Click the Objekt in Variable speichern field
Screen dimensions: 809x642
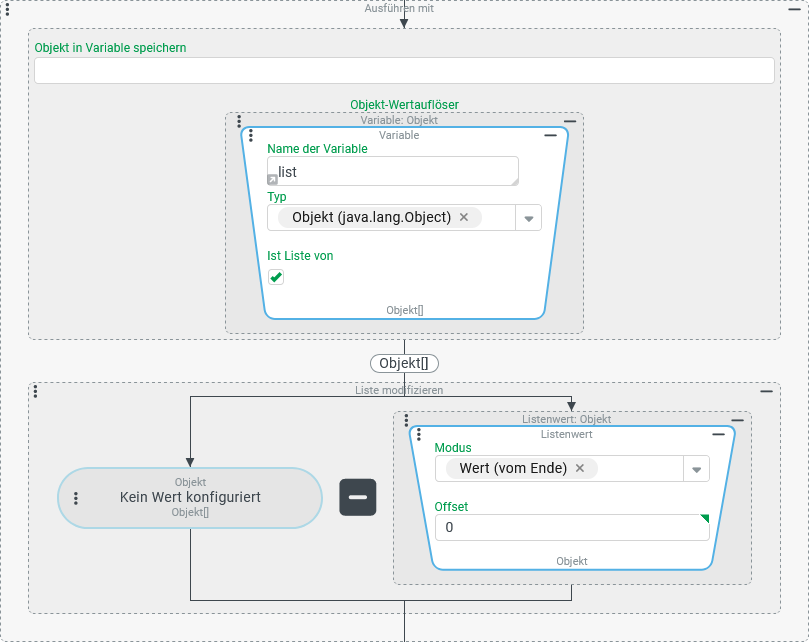404,70
